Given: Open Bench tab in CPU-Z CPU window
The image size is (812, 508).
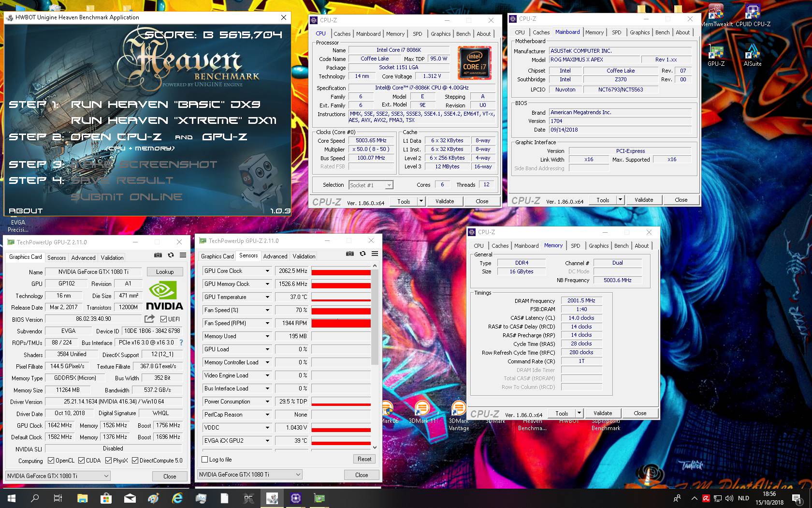Looking at the screenshot, I should point(463,34).
